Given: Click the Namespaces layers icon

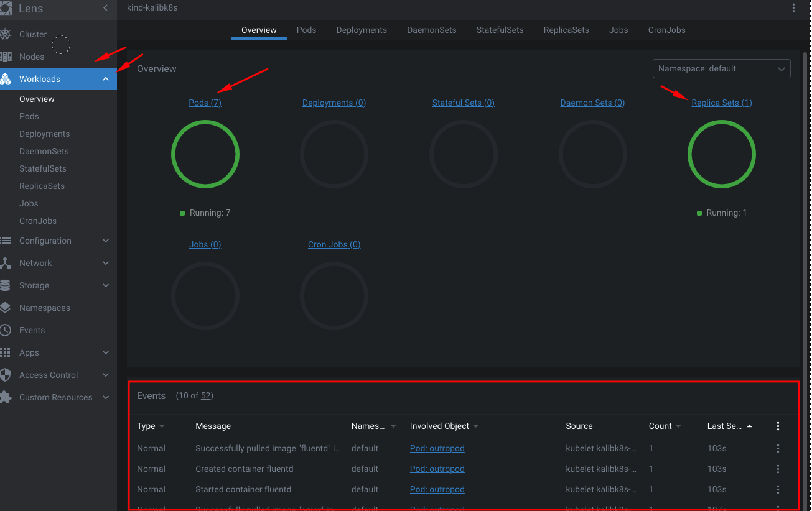Looking at the screenshot, I should [x=6, y=308].
